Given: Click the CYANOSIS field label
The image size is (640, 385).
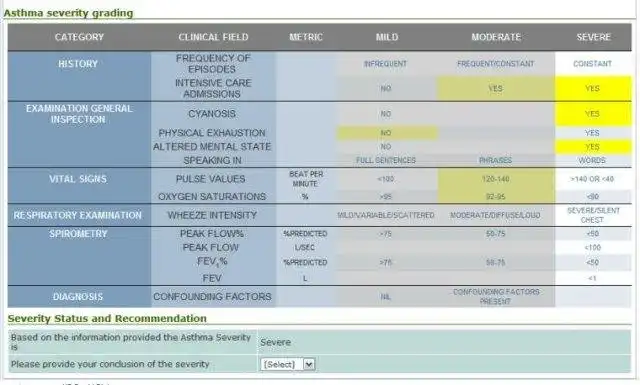Looking at the screenshot, I should point(212,114).
